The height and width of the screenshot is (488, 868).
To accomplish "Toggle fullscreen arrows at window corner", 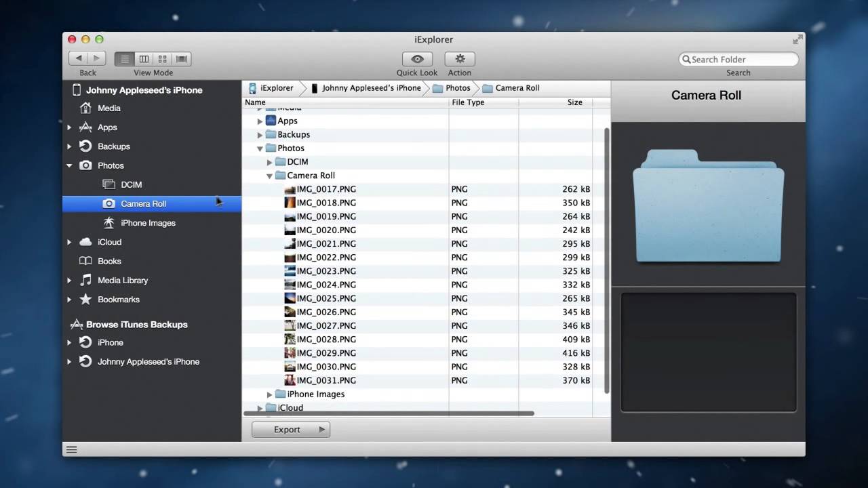I will [797, 39].
